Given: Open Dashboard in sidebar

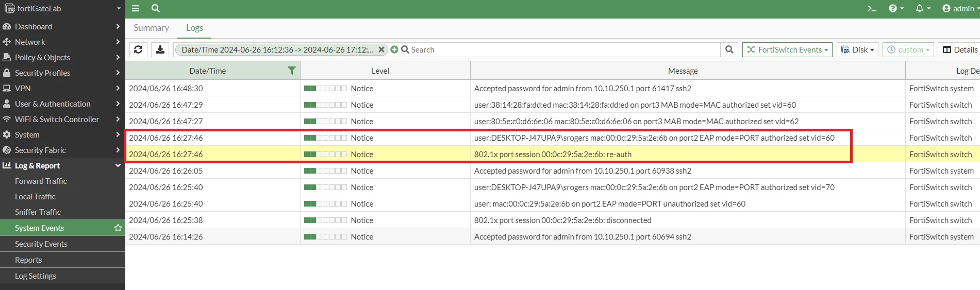Looking at the screenshot, I should [62, 26].
